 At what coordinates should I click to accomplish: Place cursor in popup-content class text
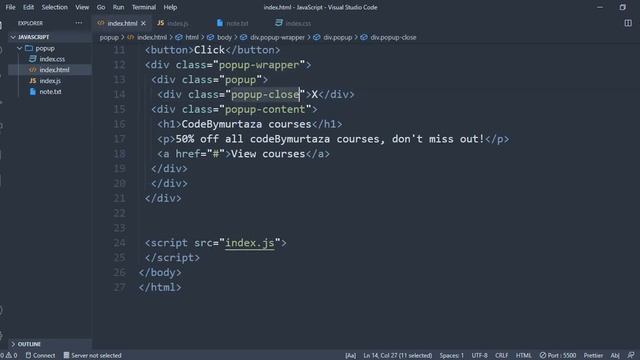click(265, 109)
